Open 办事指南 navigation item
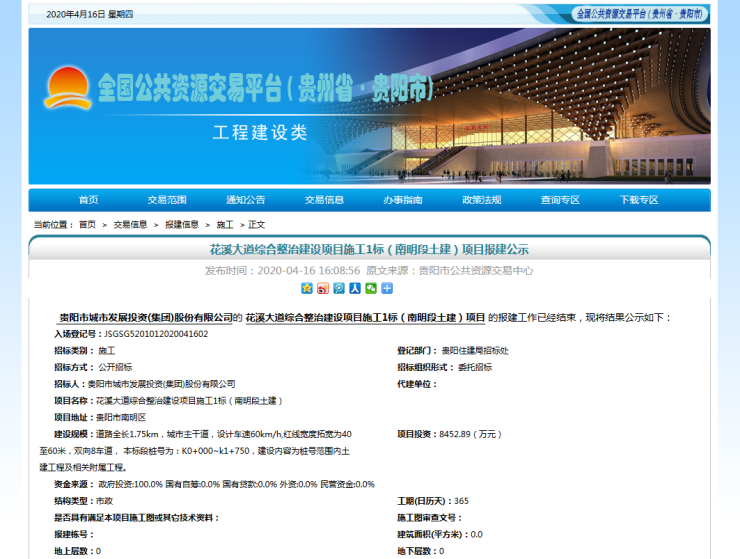The width and height of the screenshot is (740, 559). (403, 200)
